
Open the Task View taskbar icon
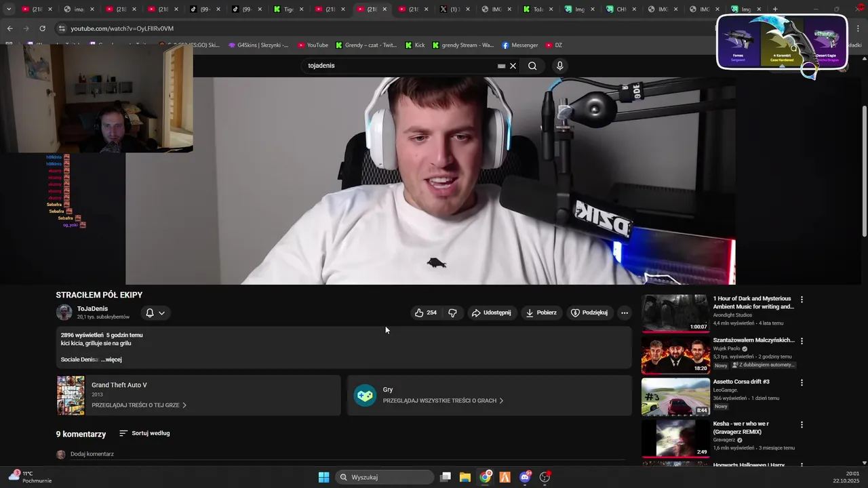[446, 477]
